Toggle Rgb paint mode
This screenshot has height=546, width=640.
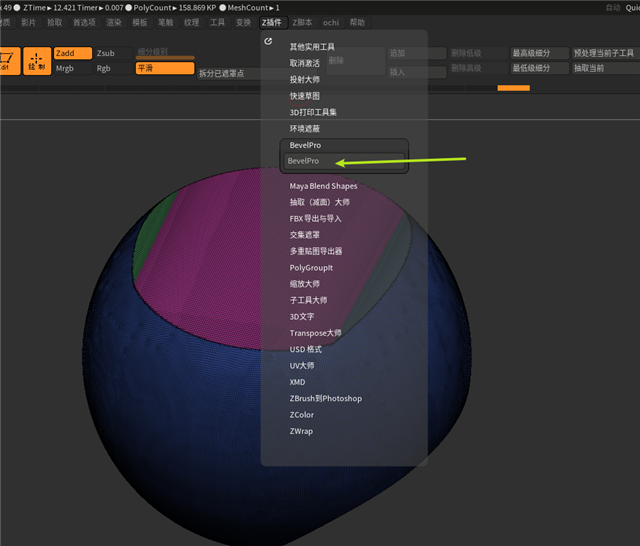click(113, 68)
